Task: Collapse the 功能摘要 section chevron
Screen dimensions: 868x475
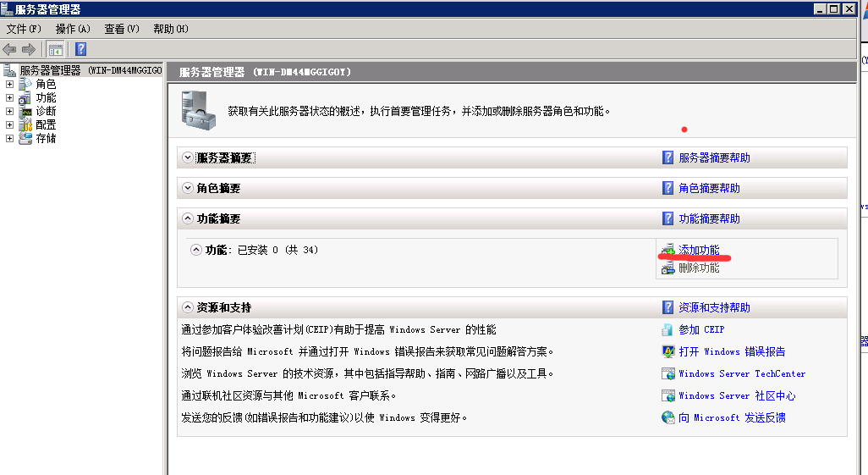Action: (188, 219)
